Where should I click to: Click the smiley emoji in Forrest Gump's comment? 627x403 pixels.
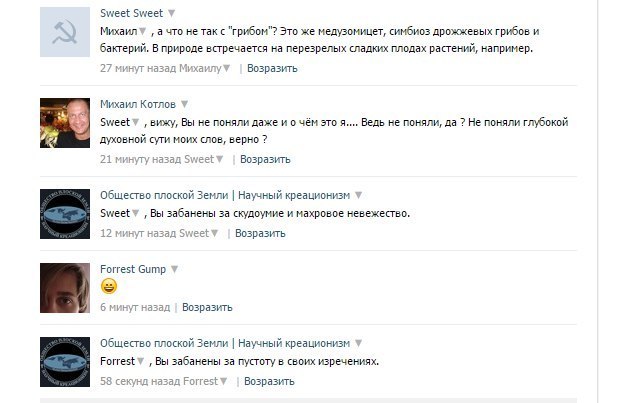click(x=109, y=287)
